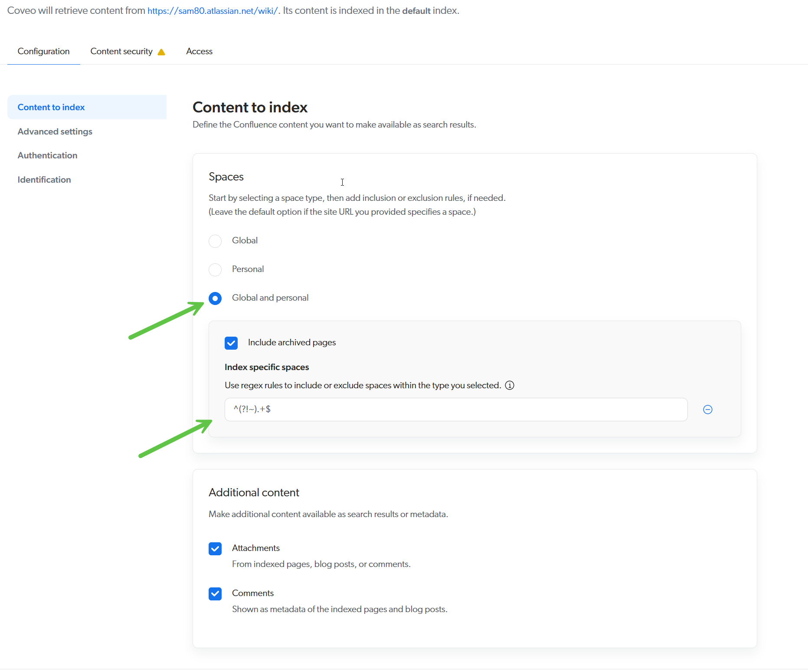Toggle the Attachments checkbox
The width and height of the screenshot is (808, 672).
(x=215, y=549)
